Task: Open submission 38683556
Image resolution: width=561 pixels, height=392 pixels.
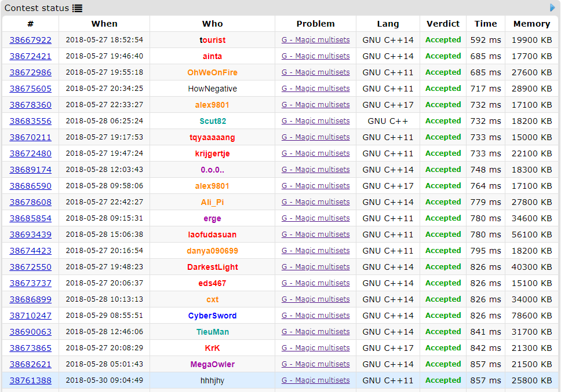Action: (30, 121)
